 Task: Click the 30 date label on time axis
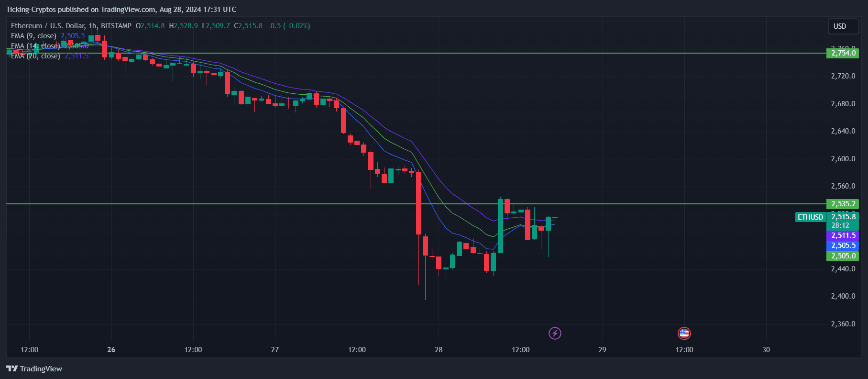766,350
